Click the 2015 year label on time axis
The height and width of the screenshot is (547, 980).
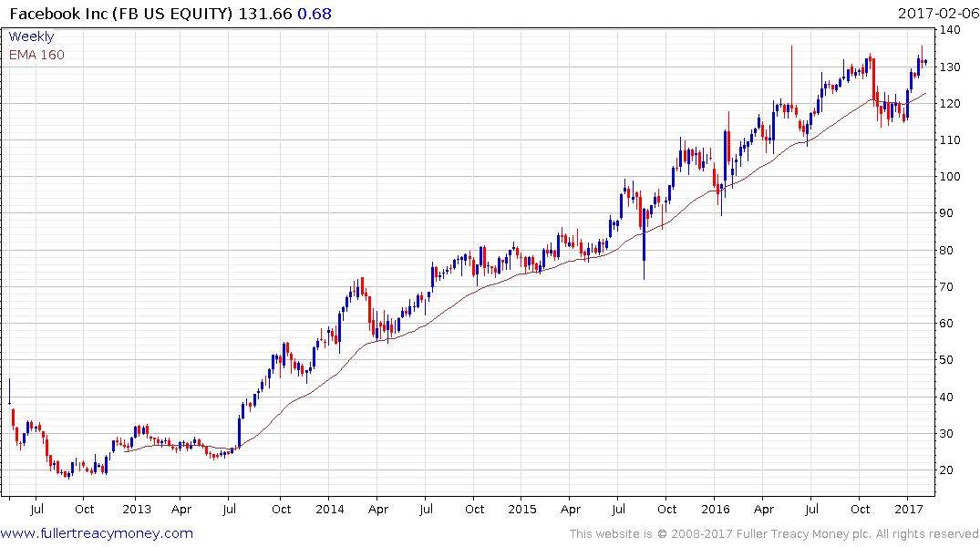click(521, 509)
